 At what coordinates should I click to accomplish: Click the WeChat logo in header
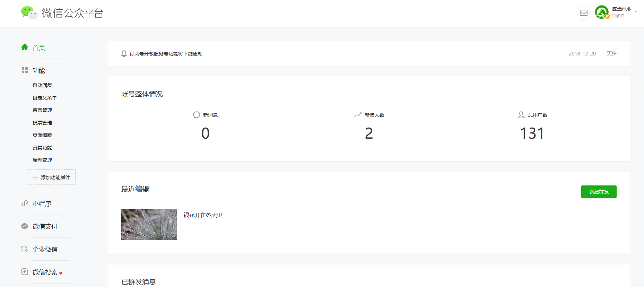(29, 13)
